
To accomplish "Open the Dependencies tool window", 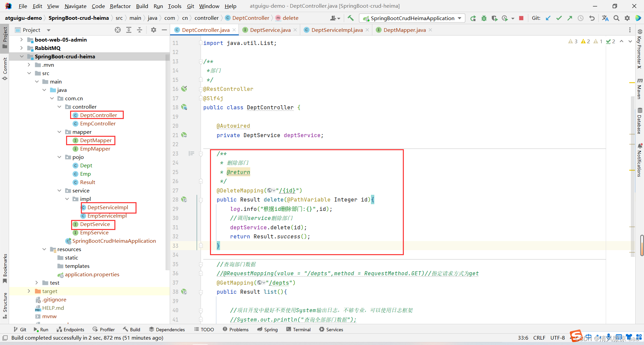I will coord(167,330).
